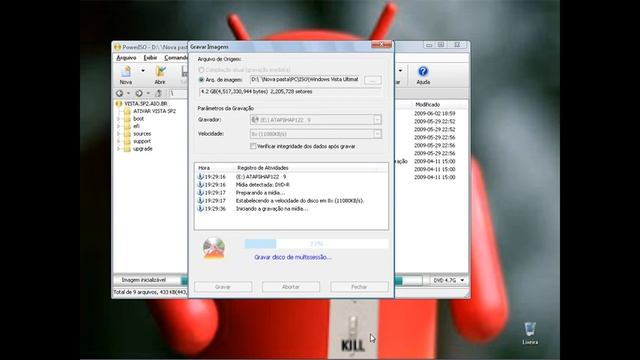Click the Fechar button
Screen dimensions: 640x360
[359, 287]
